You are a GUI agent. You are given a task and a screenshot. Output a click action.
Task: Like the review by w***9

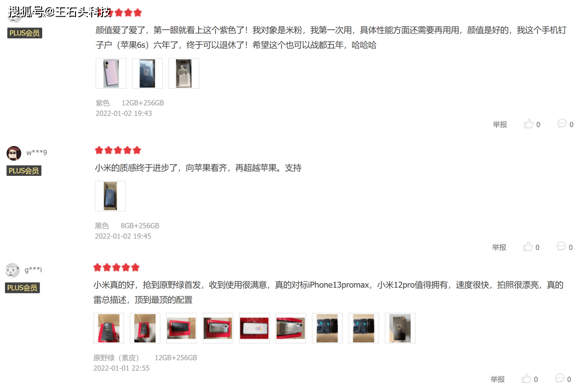point(528,246)
